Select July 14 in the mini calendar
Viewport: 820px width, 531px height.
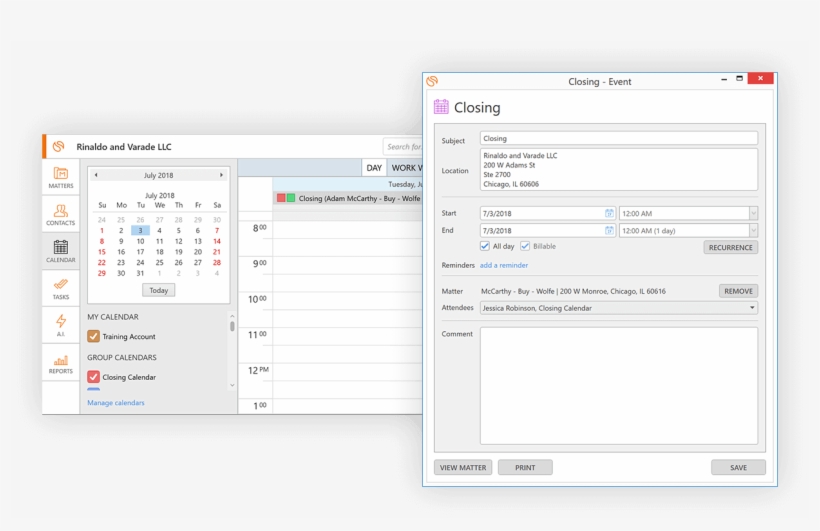217,241
